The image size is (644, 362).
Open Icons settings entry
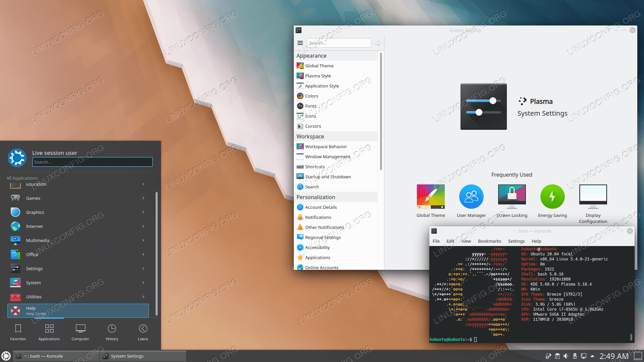(335, 116)
